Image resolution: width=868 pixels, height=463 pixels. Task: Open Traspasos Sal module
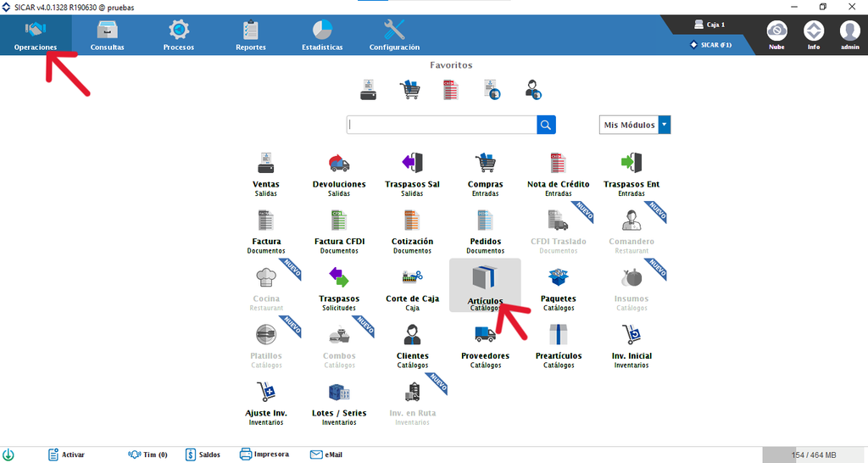coord(413,174)
